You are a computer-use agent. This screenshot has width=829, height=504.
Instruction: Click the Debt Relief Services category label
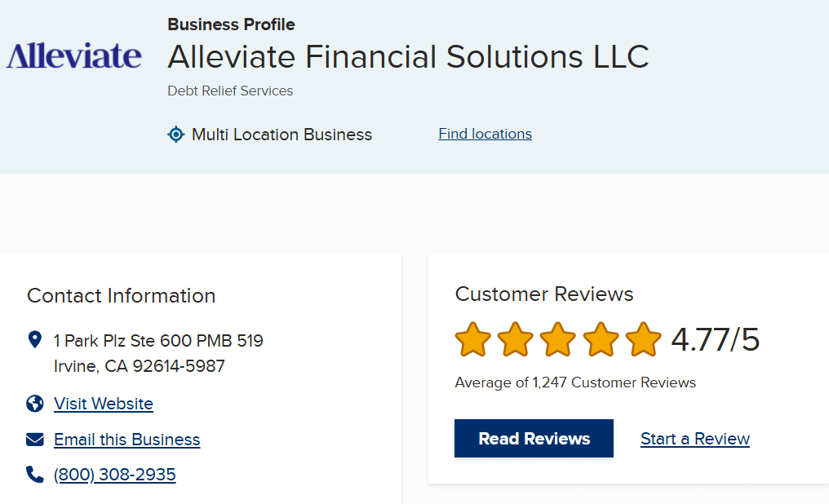click(230, 91)
